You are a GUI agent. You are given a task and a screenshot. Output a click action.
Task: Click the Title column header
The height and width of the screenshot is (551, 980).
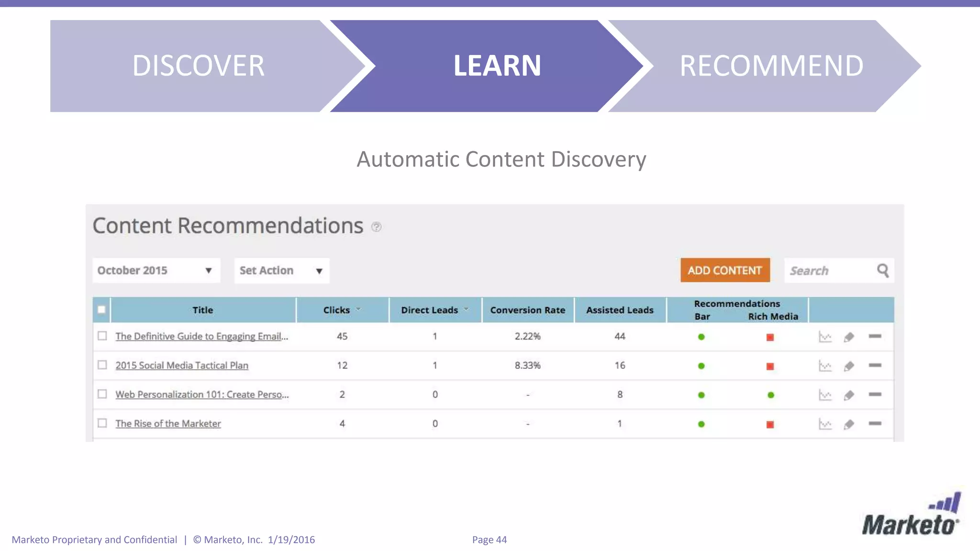point(203,310)
